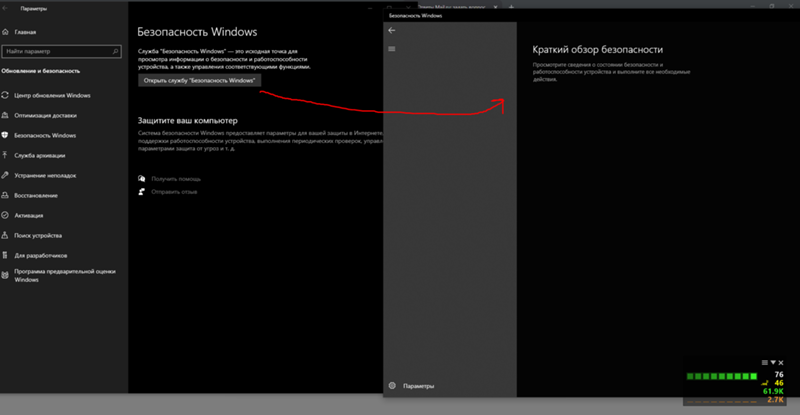Click the Отправить отзыв link
The height and width of the screenshot is (415, 800).
click(x=174, y=191)
